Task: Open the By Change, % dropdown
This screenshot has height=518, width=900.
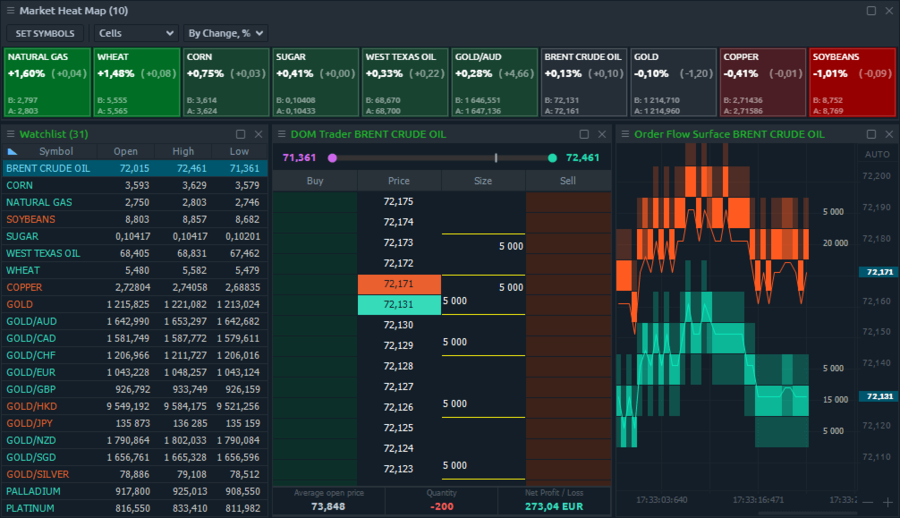Action: 225,33
